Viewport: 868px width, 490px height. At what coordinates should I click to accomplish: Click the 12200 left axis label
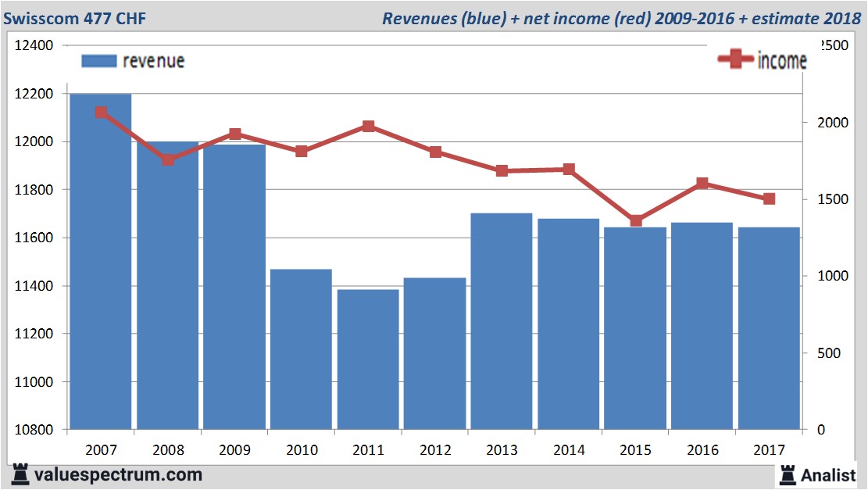click(x=34, y=94)
